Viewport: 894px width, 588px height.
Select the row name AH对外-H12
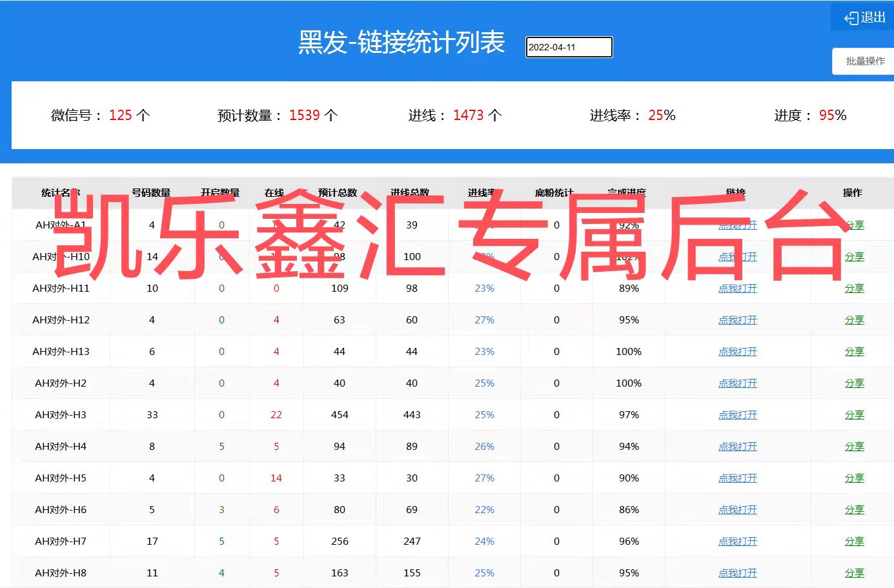tap(61, 320)
